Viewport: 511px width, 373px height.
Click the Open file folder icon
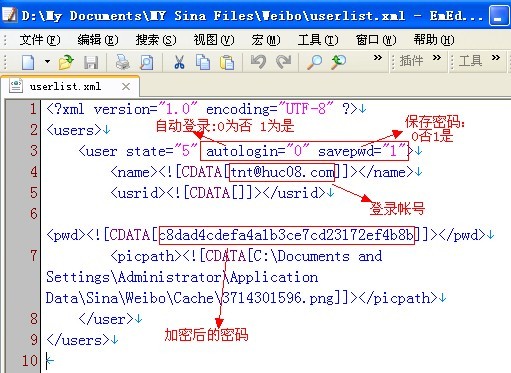click(x=66, y=62)
